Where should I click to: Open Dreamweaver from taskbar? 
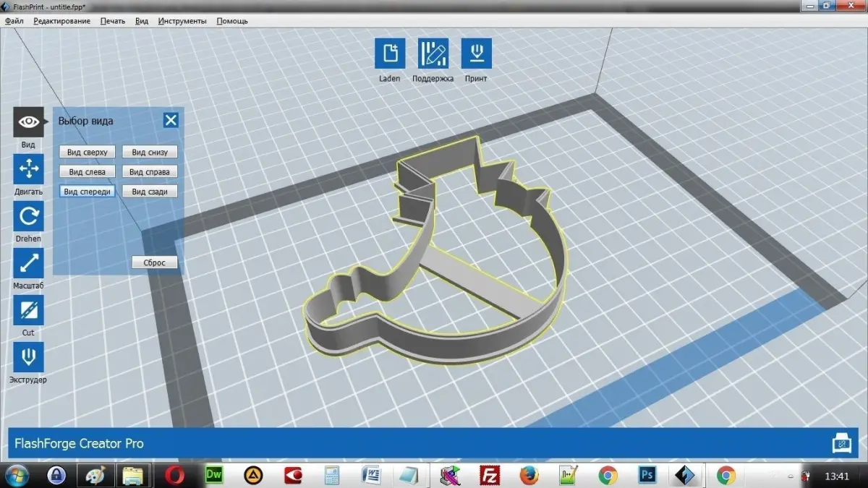(x=214, y=475)
